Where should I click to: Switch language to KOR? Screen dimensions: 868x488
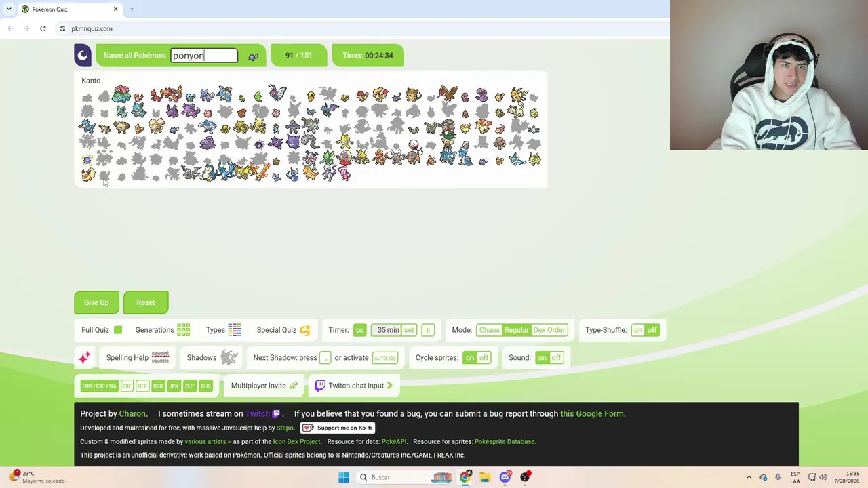coord(158,386)
